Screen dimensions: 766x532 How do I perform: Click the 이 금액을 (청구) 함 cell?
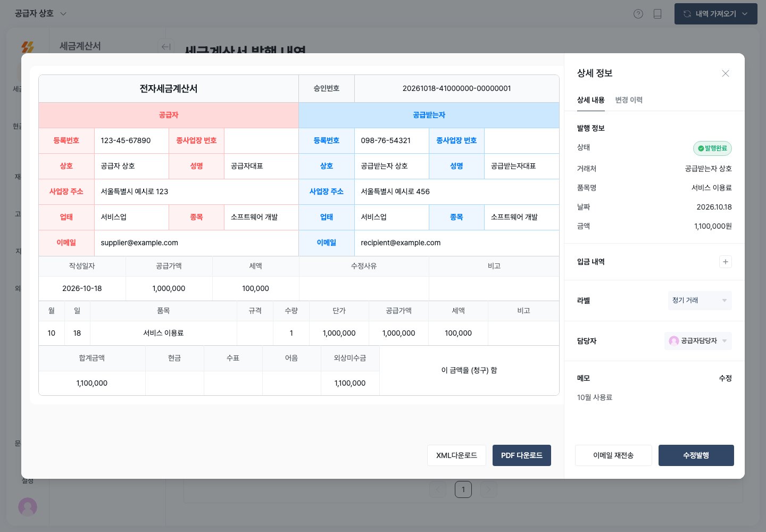tap(469, 370)
